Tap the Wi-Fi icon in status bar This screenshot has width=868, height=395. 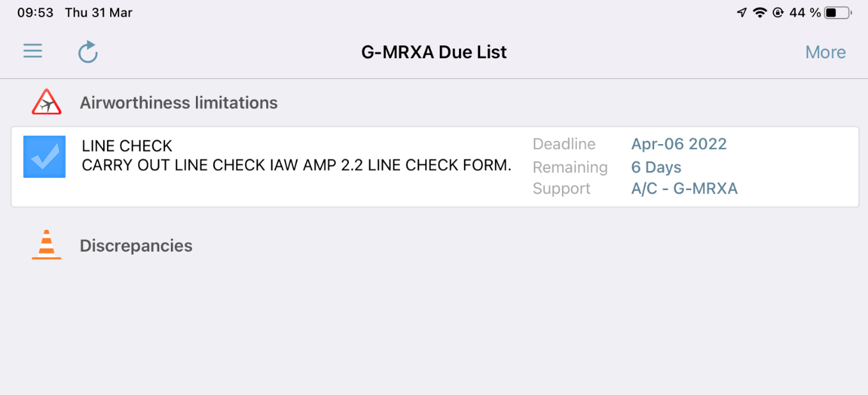(x=760, y=13)
